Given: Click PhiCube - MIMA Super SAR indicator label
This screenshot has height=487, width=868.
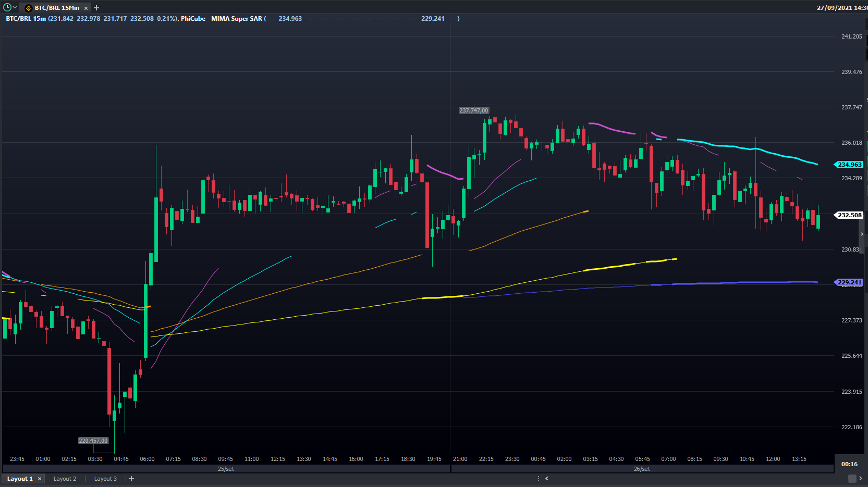Looking at the screenshot, I should (222, 19).
